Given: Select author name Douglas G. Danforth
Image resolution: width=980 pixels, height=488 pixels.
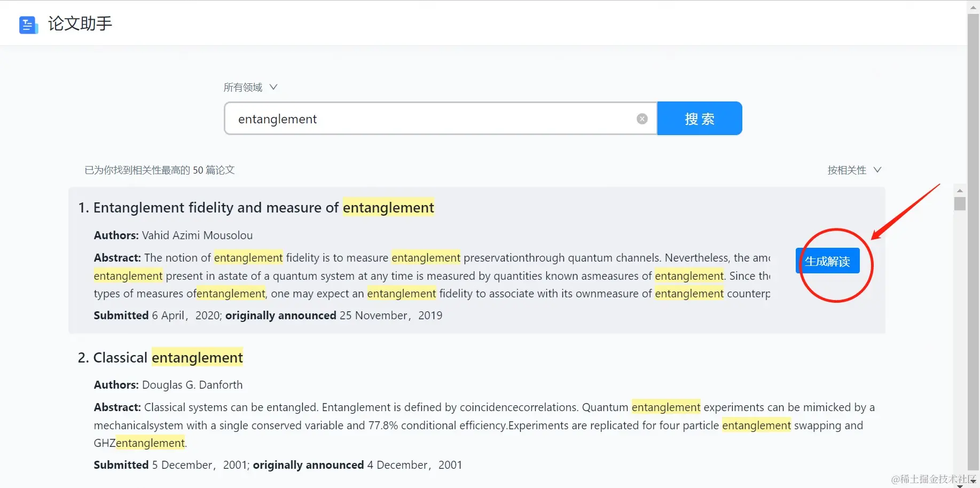Looking at the screenshot, I should point(192,385).
